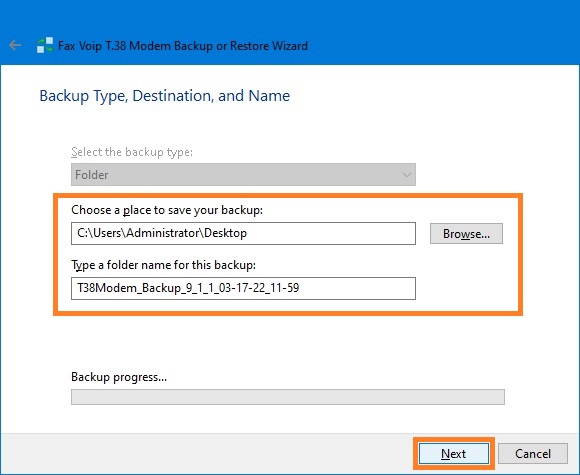The width and height of the screenshot is (580, 475).
Task: Click the backup progress bar
Action: pyautogui.click(x=287, y=397)
